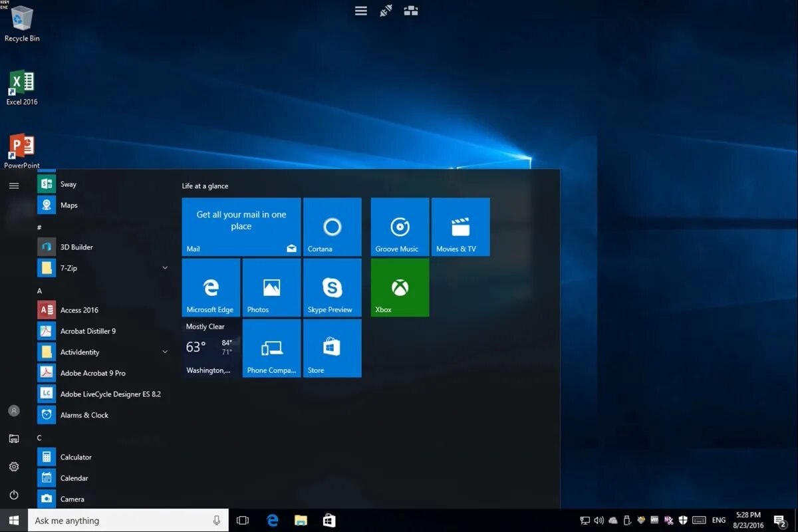Viewport: 798px width, 532px height.
Task: Click the weather tile showing Mostly Clear 63°
Action: coord(209,348)
